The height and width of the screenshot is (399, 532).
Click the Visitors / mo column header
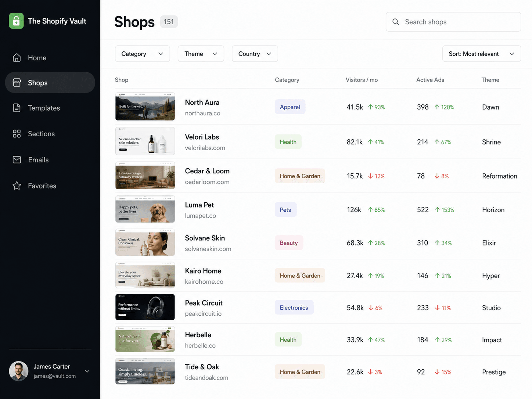(362, 80)
